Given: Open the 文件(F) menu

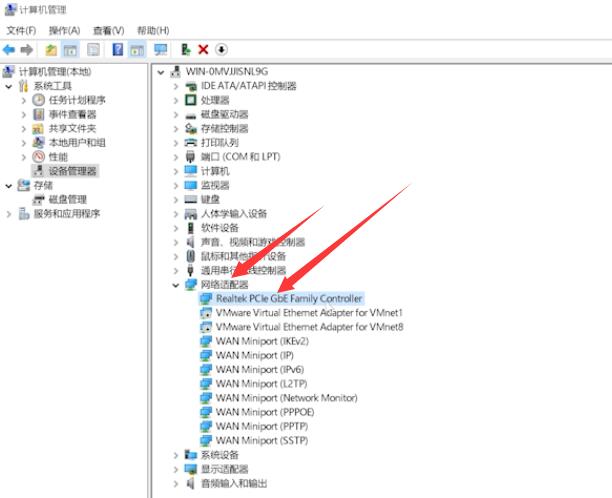Looking at the screenshot, I should point(21,30).
